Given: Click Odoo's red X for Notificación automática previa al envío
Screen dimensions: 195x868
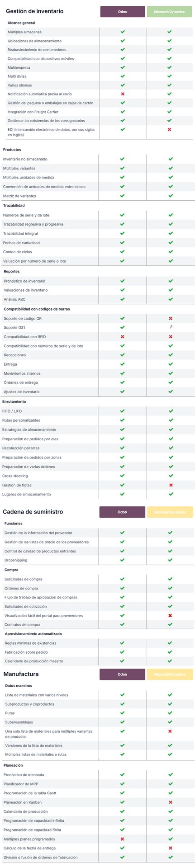Looking at the screenshot, I should tap(122, 94).
